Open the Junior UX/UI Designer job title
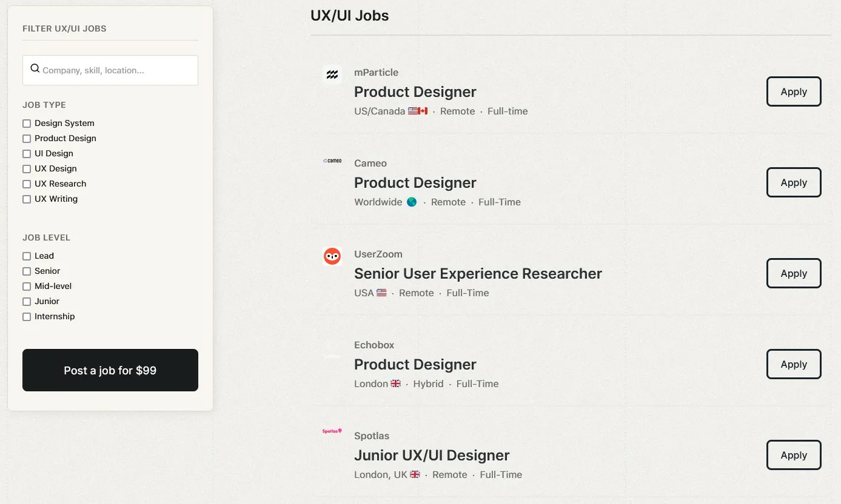 coord(432,456)
